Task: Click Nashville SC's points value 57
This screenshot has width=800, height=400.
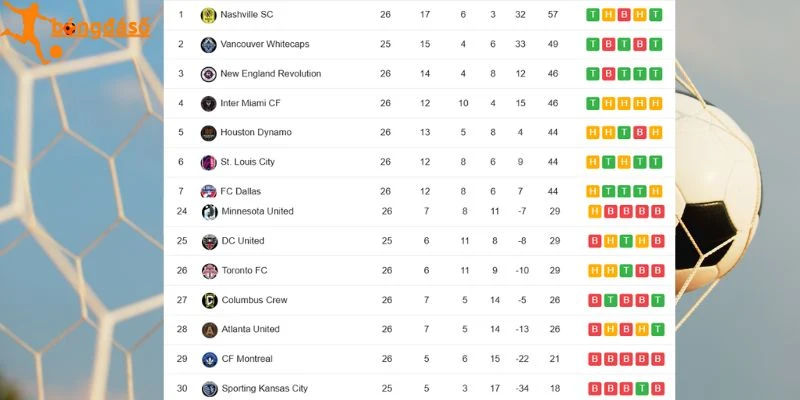Action: tap(553, 15)
